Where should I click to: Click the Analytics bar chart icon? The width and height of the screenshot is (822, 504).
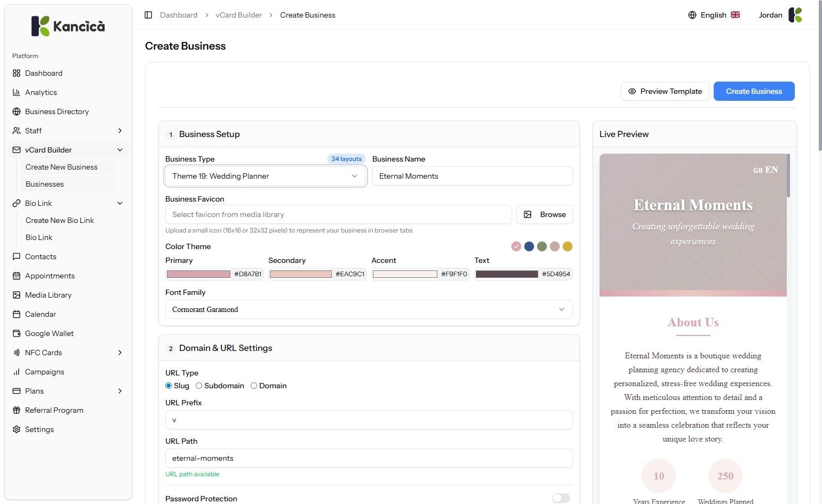[17, 92]
